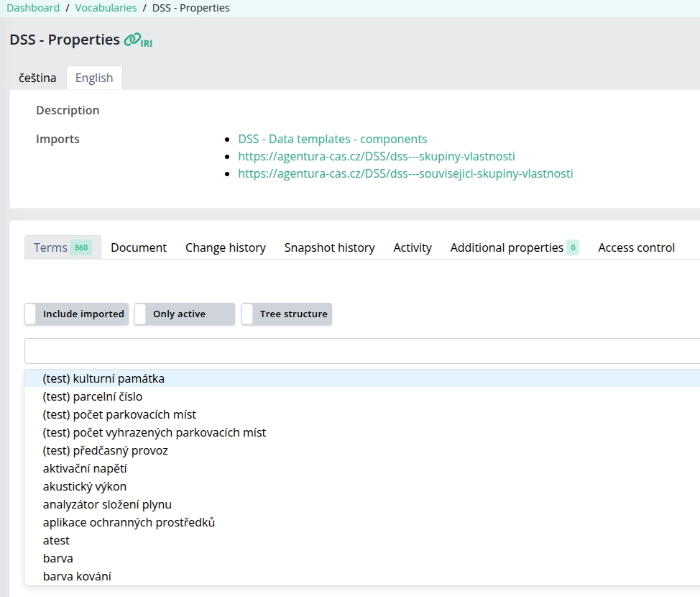
Task: Click the IRI link icon beside title
Action: tap(137, 40)
